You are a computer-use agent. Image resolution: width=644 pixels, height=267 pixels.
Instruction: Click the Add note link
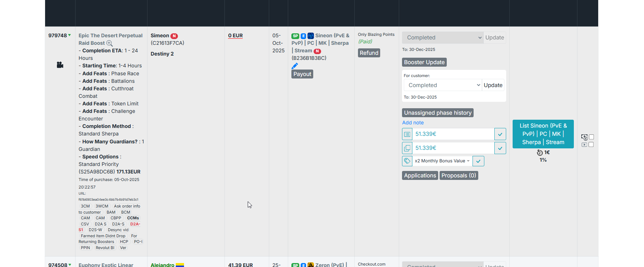(413, 123)
